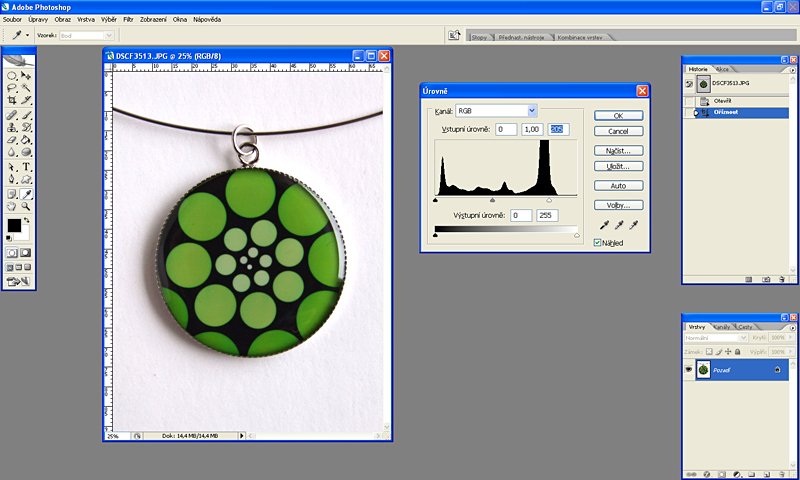Viewport: 800px width, 480px height.
Task: Open the Vzorek sample size dropdown
Action: 107,35
